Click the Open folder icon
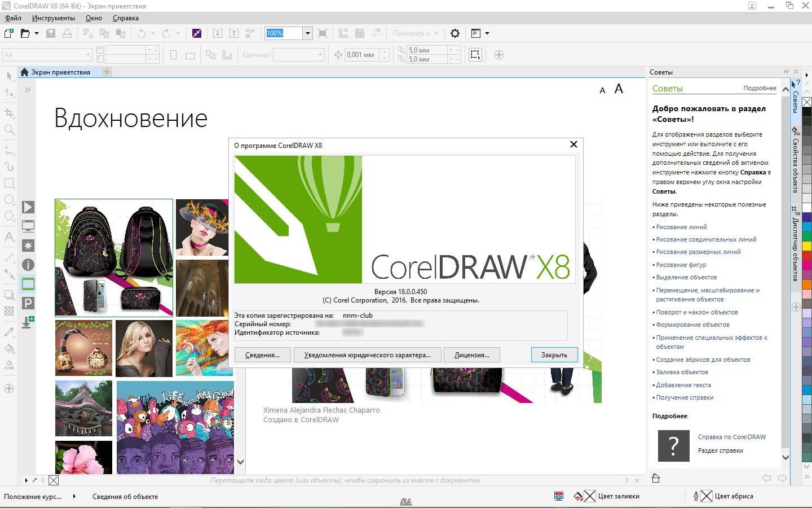Screen dimensions: 812x508 [25, 33]
